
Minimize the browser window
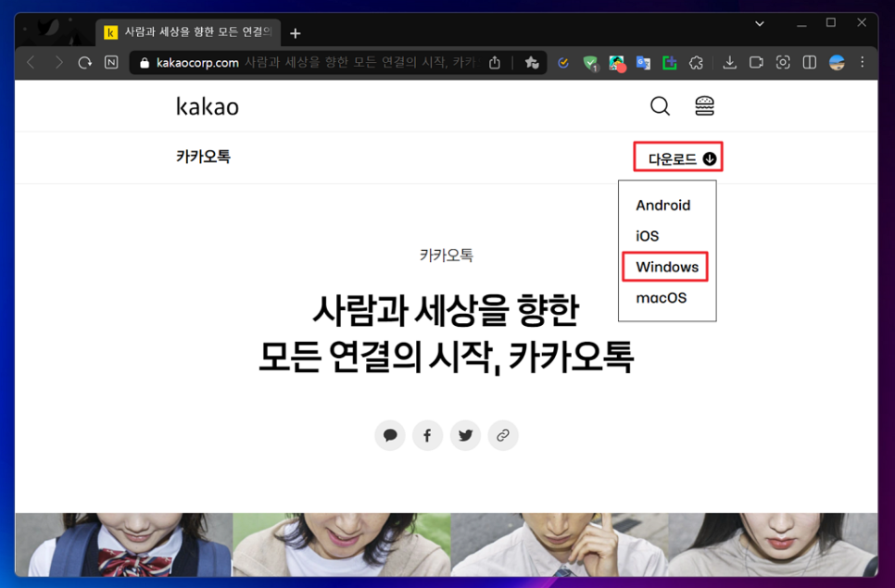coord(802,23)
